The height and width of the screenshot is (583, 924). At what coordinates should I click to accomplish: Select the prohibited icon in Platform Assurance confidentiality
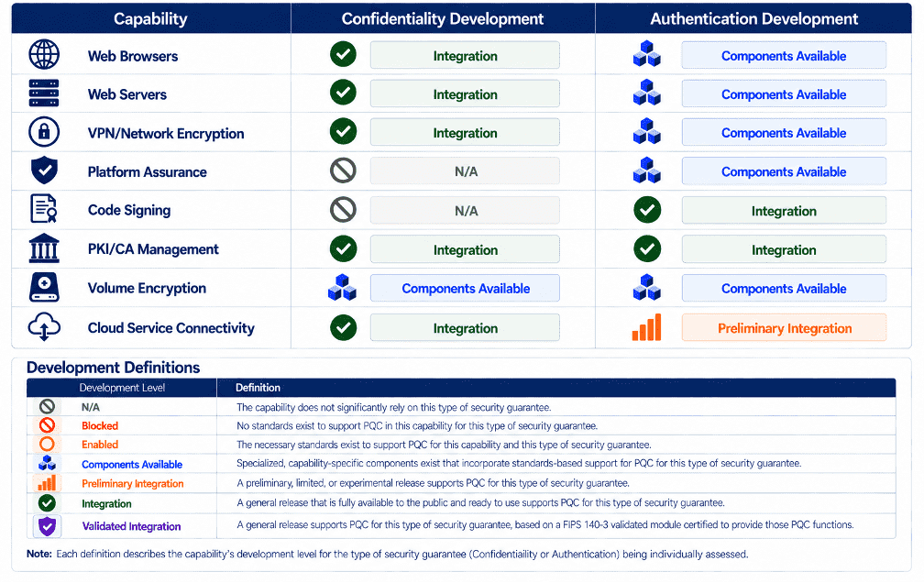click(343, 170)
